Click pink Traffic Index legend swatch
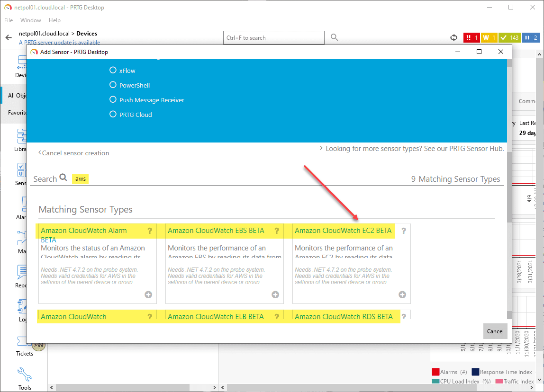 (499, 381)
